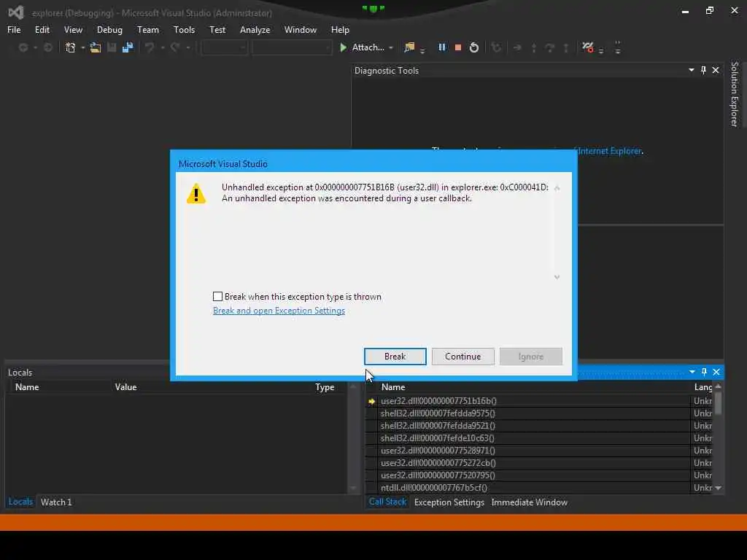
Task: Click the Save All toolbar icon
Action: click(127, 47)
